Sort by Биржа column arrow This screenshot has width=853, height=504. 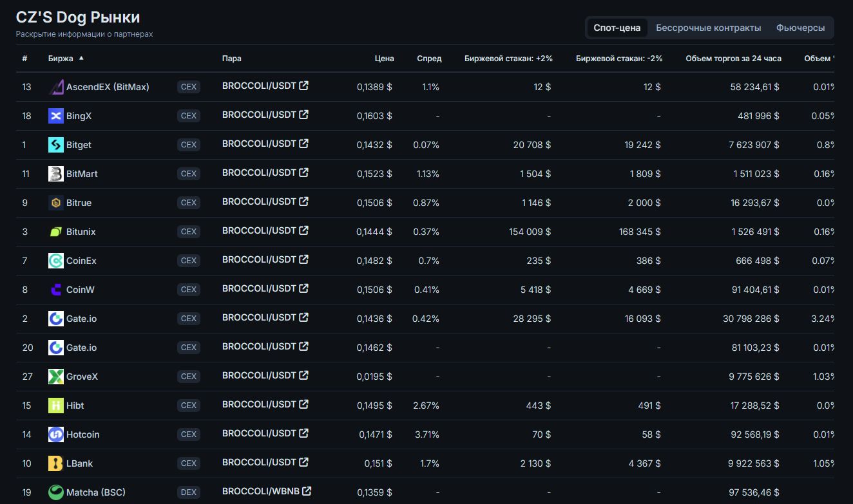(81, 58)
